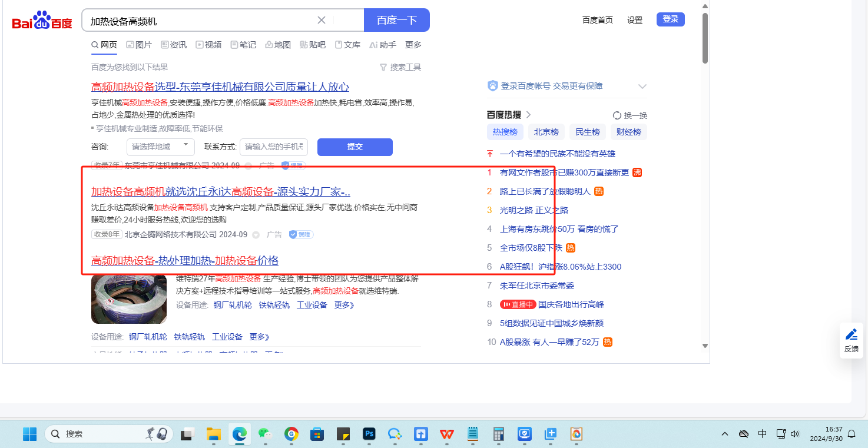Expand the 登录百度帐号 panel chevron
Screen dimensions: 868x448
click(x=642, y=87)
